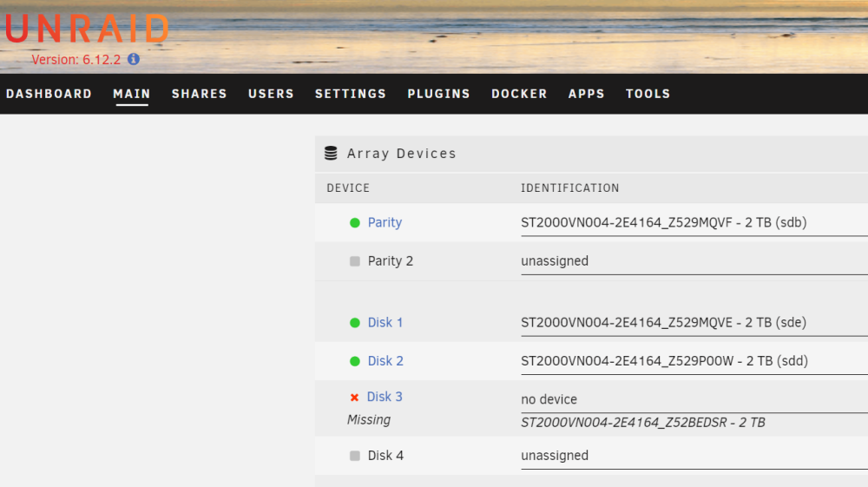Click the Unraid logo

point(87,29)
